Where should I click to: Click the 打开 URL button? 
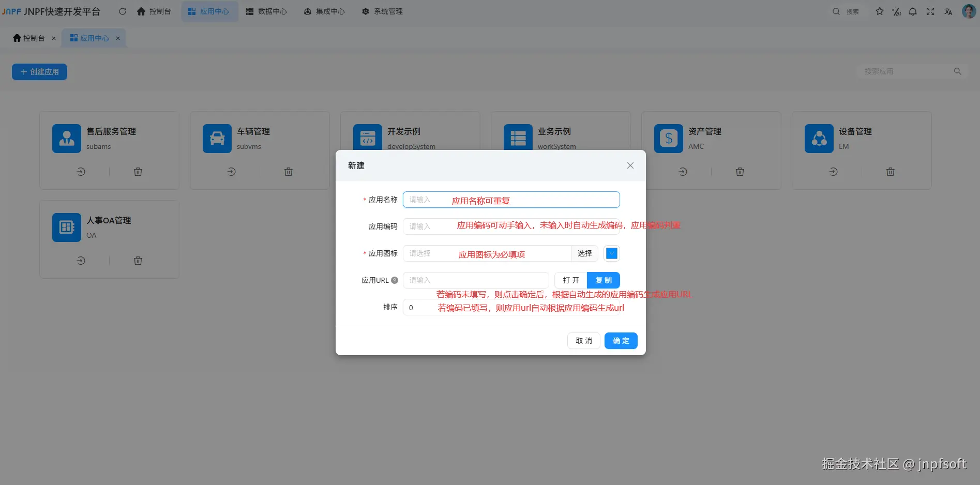coord(571,280)
